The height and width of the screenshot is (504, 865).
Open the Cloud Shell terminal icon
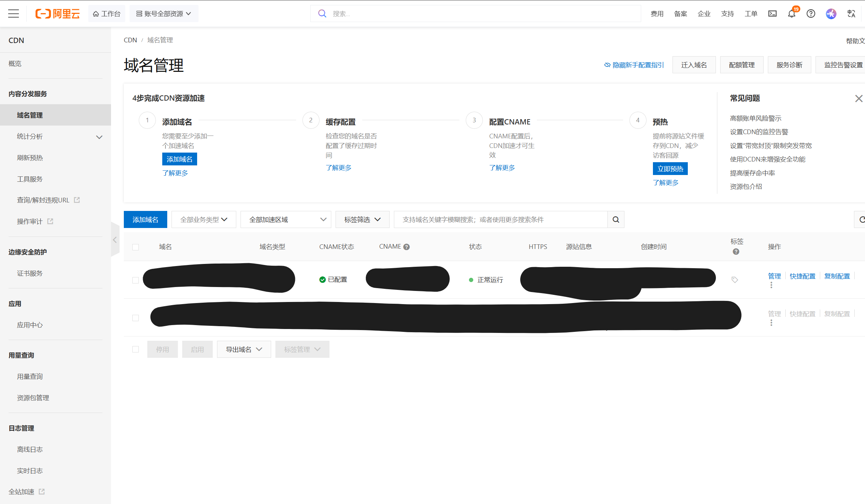coord(772,14)
